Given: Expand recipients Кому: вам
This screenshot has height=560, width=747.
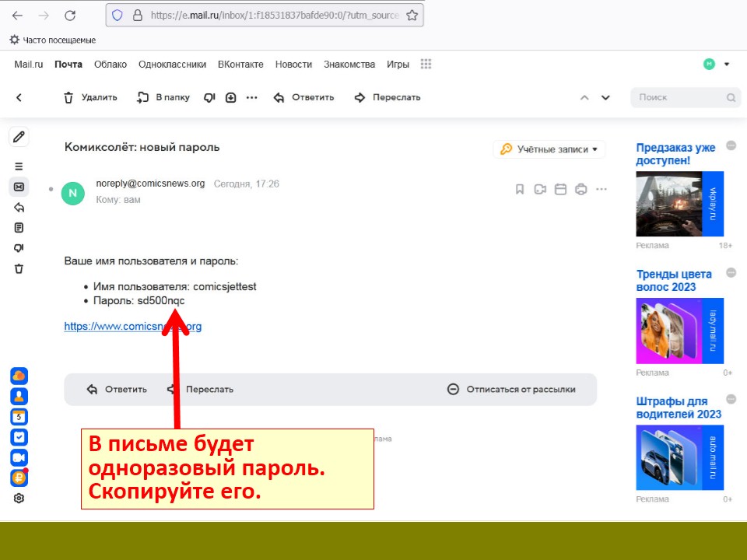Looking at the screenshot, I should 118,200.
